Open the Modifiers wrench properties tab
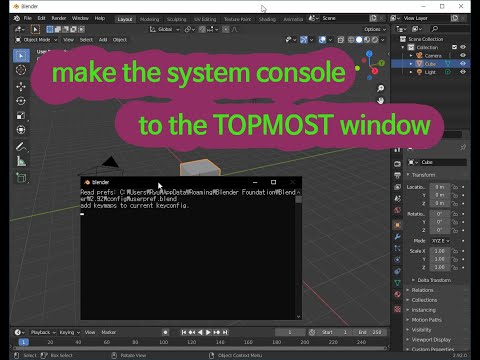This screenshot has width=480, height=360. 397,237
